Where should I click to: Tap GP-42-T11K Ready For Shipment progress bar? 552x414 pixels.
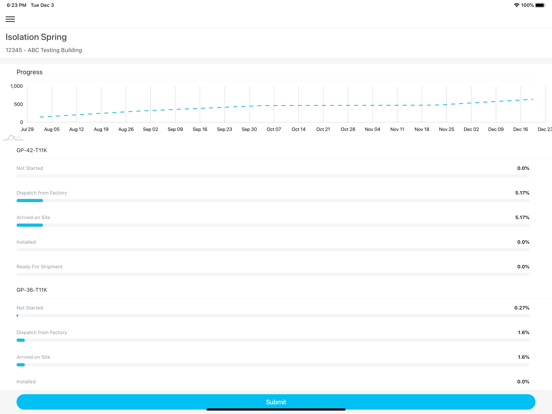273,274
